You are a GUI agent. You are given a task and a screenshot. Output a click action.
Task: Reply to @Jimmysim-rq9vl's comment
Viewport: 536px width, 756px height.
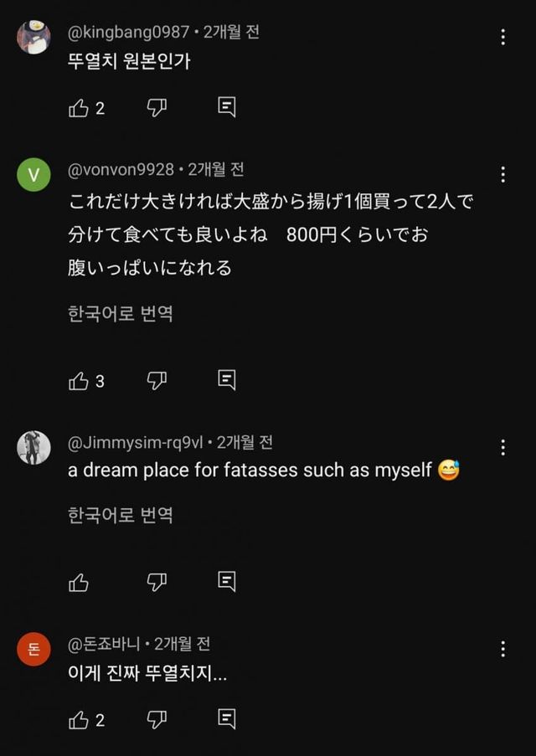click(226, 581)
